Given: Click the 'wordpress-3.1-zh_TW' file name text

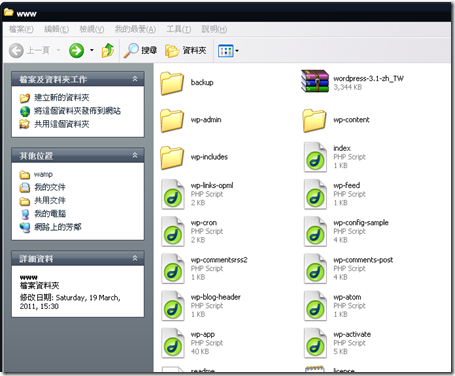Looking at the screenshot, I should [x=368, y=78].
